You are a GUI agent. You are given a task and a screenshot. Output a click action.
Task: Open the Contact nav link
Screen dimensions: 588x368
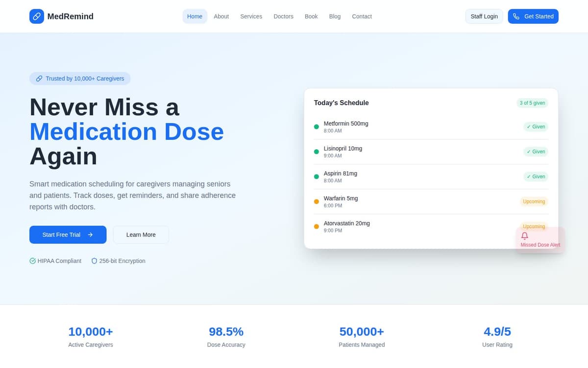pos(362,16)
